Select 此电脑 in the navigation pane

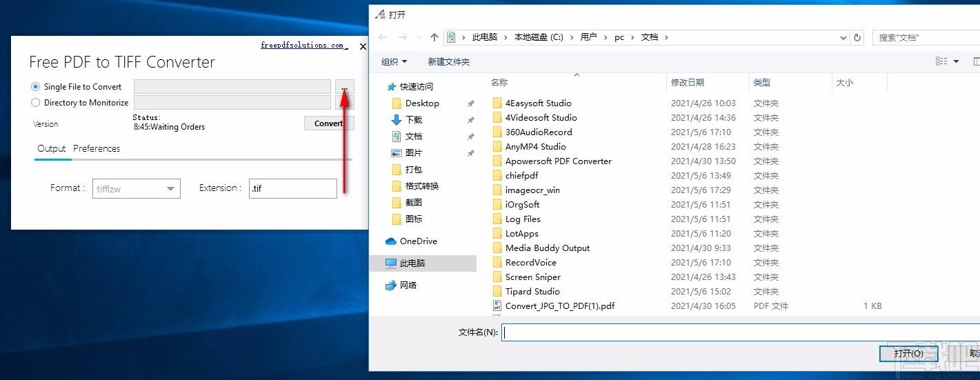pyautogui.click(x=423, y=263)
